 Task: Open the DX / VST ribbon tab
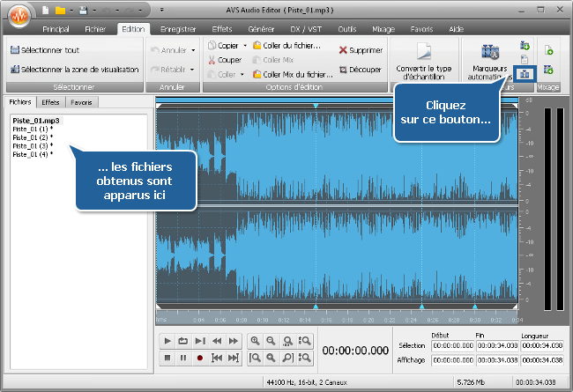click(x=306, y=29)
